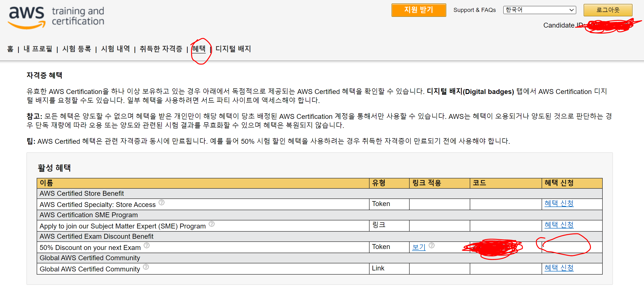Image resolution: width=644 pixels, height=289 pixels.
Task: Click 보기 link in 50% Discount row
Action: (x=418, y=247)
